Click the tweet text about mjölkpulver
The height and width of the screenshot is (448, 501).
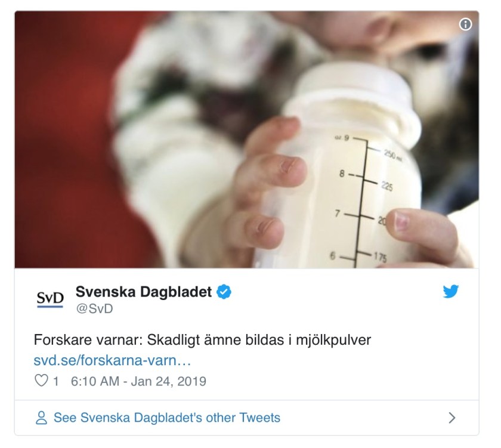click(x=202, y=339)
